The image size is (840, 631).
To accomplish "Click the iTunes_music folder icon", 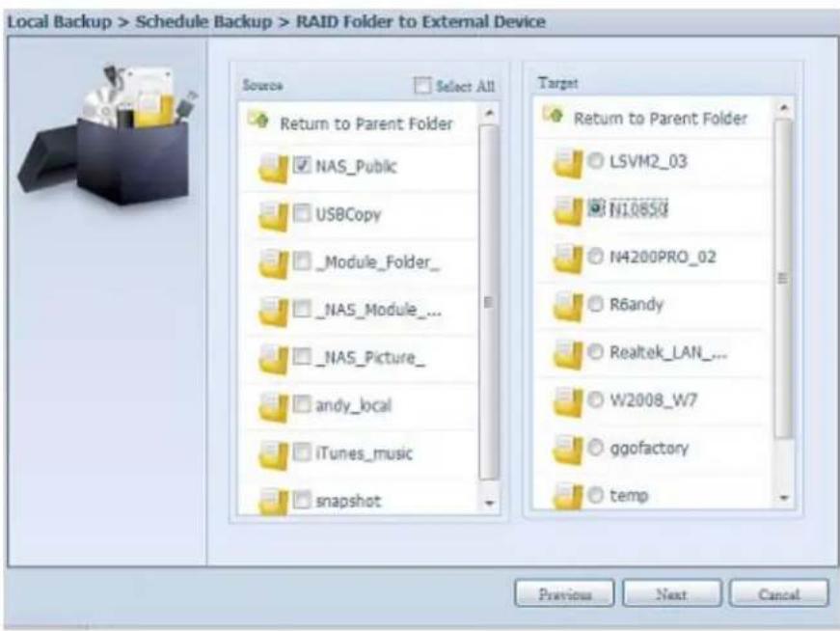I will pos(274,454).
